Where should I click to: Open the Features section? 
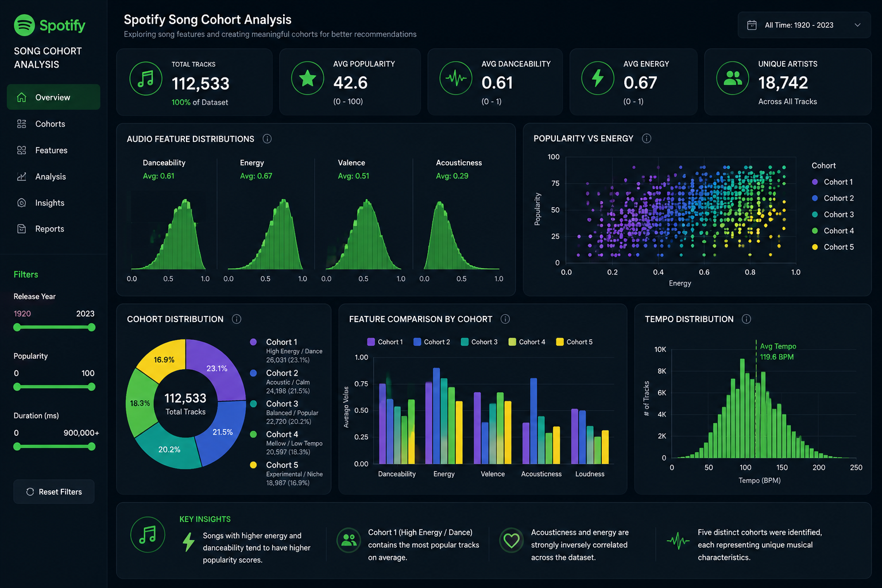coord(53,150)
